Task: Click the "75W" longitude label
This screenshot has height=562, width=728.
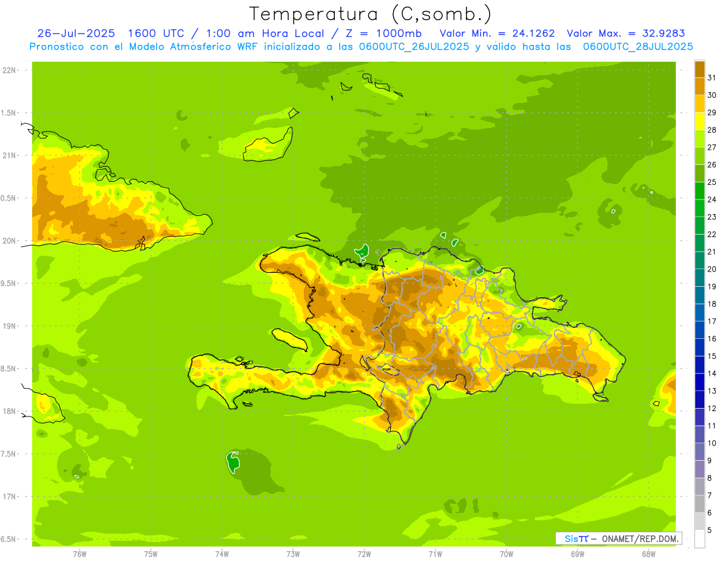Action: pyautogui.click(x=151, y=554)
